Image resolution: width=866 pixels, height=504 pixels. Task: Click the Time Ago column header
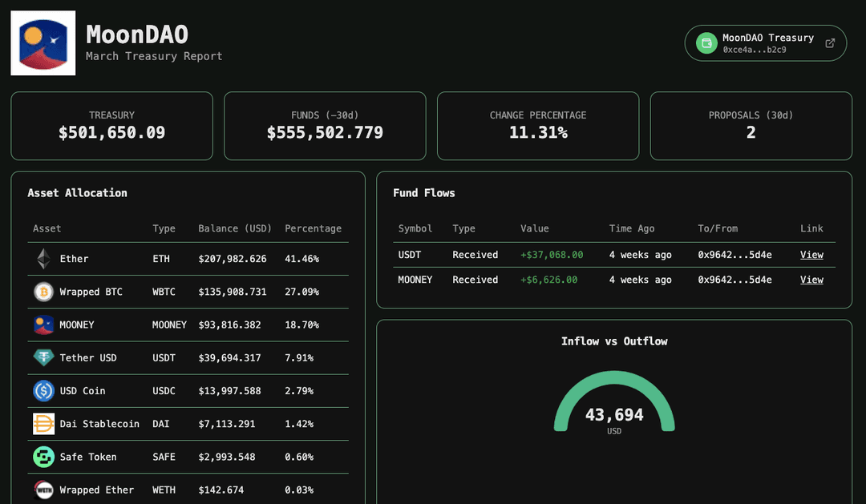coord(632,228)
